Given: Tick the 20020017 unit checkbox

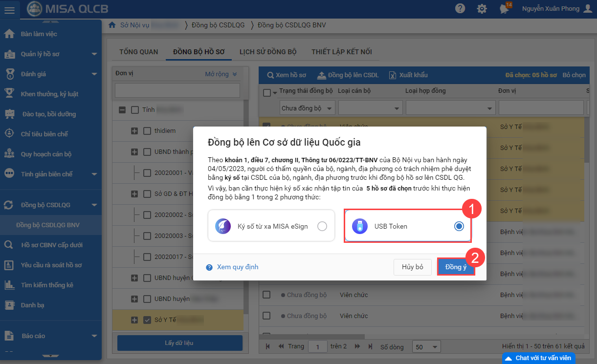Looking at the screenshot, I should [147, 257].
